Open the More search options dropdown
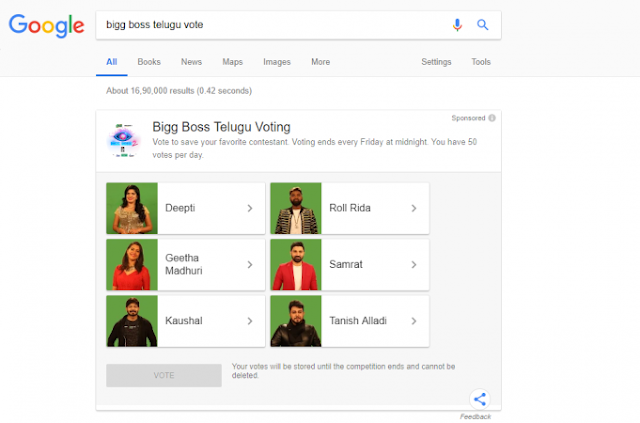 pos(320,62)
